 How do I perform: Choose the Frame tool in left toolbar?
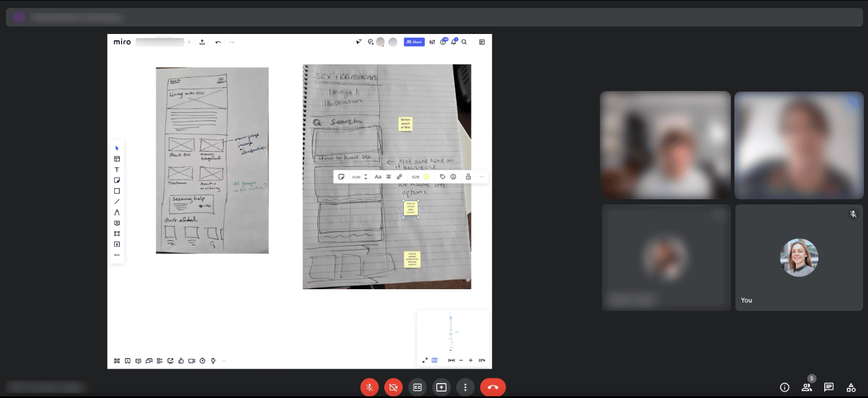(117, 234)
